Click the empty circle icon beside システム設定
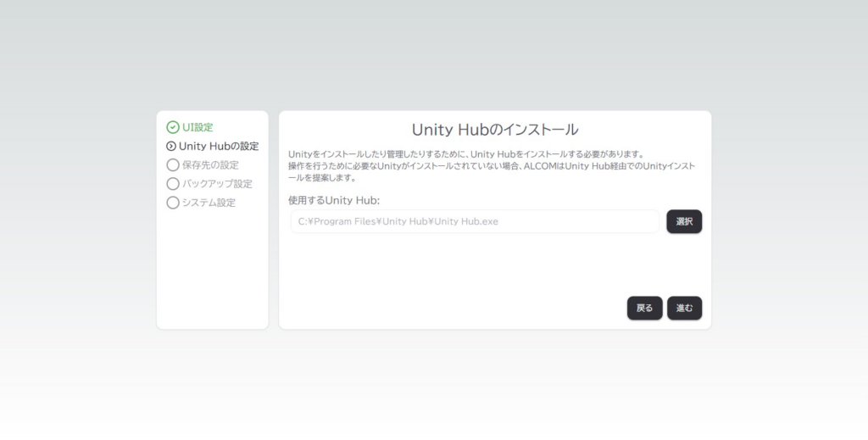Screen dimensions: 868x440 [173, 203]
